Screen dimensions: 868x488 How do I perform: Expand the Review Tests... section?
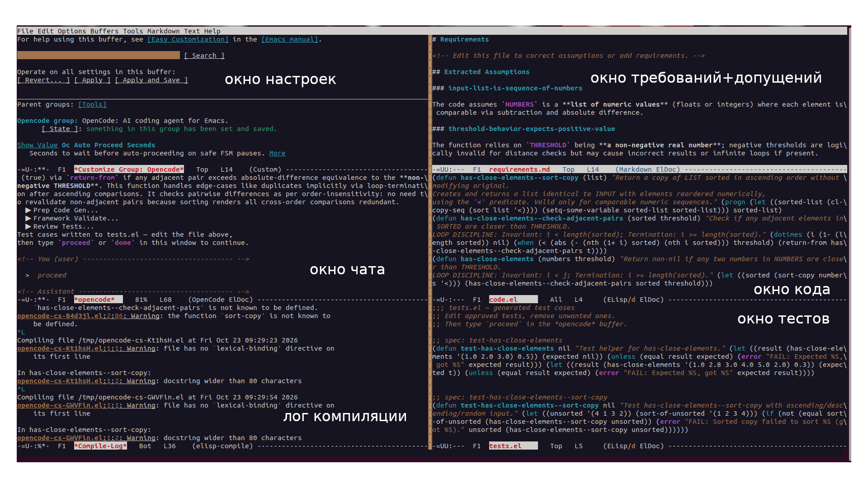pos(60,226)
